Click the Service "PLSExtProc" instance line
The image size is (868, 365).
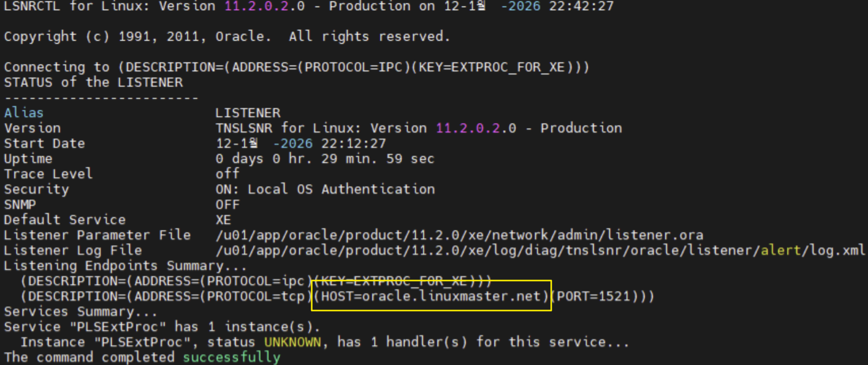(162, 327)
